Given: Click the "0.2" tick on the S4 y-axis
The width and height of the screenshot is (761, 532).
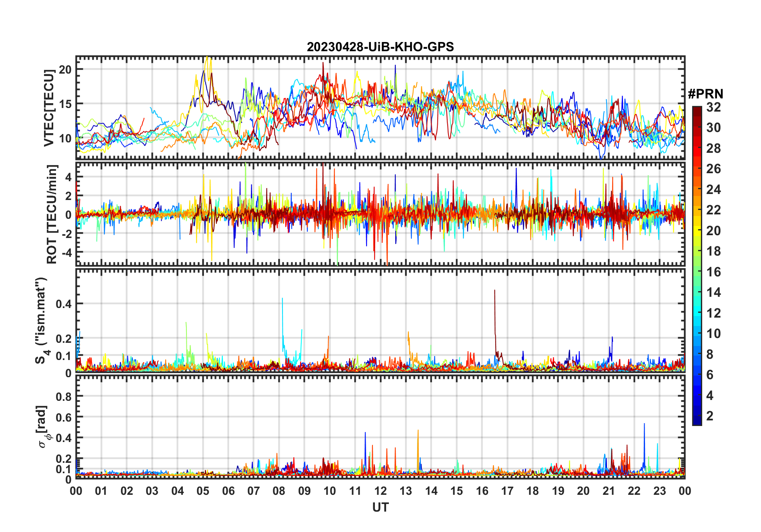Looking at the screenshot, I should [x=64, y=338].
